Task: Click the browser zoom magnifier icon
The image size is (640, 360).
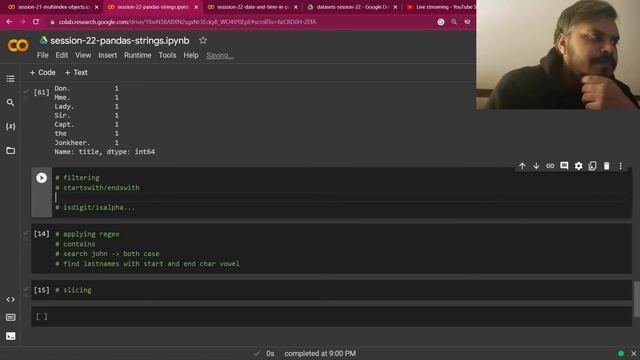Action: click(454, 22)
